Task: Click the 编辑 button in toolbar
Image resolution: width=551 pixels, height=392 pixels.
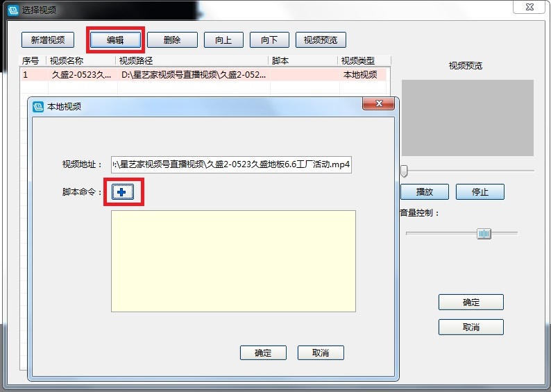Action: pos(115,40)
